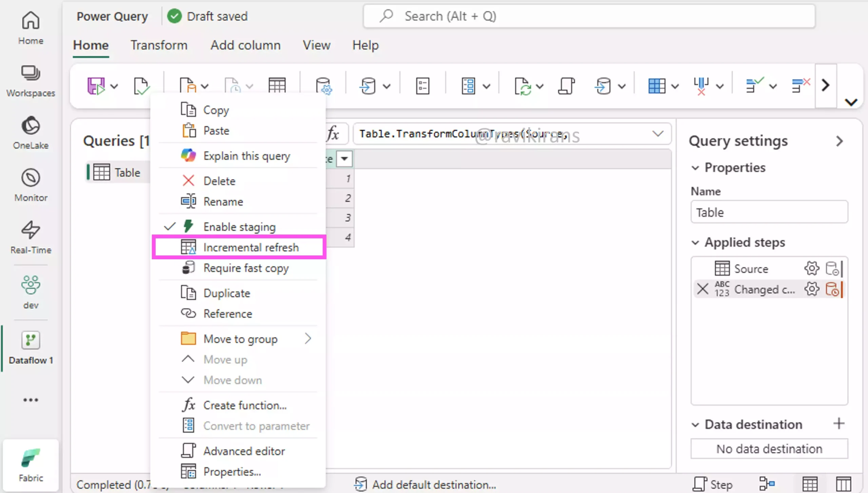Choose Delete from context menu
Screen dimensions: 868x493
pos(239,181)
